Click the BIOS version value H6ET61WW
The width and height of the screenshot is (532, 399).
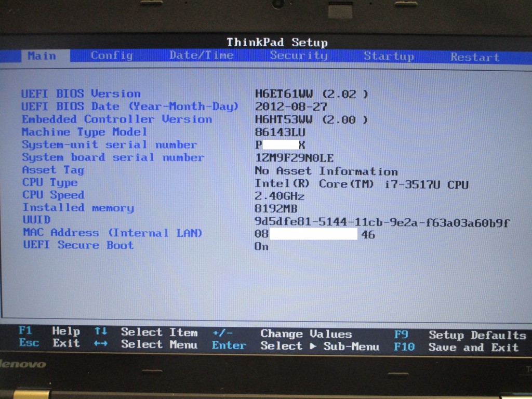312,94
